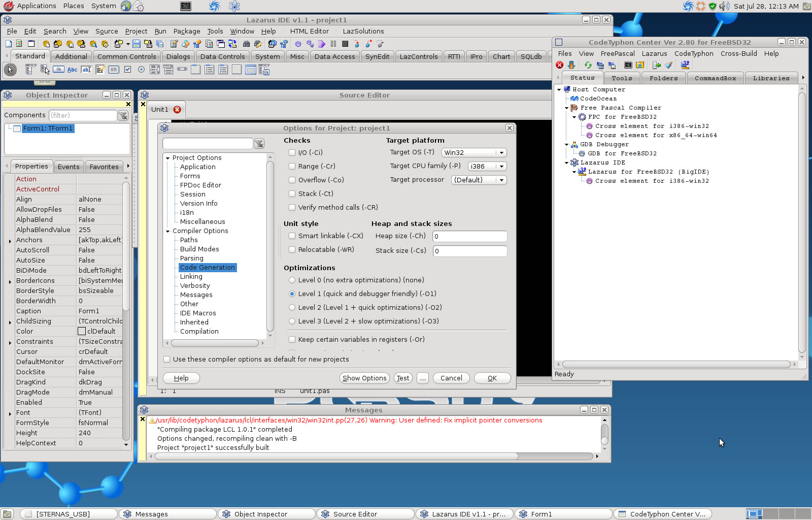Screen dimensions: 812x520
Task: Select the TLabel (Abc) component icon
Action: 72,70
